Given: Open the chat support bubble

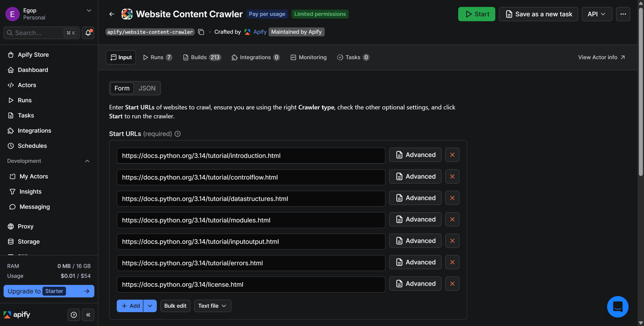Looking at the screenshot, I should pos(617,307).
